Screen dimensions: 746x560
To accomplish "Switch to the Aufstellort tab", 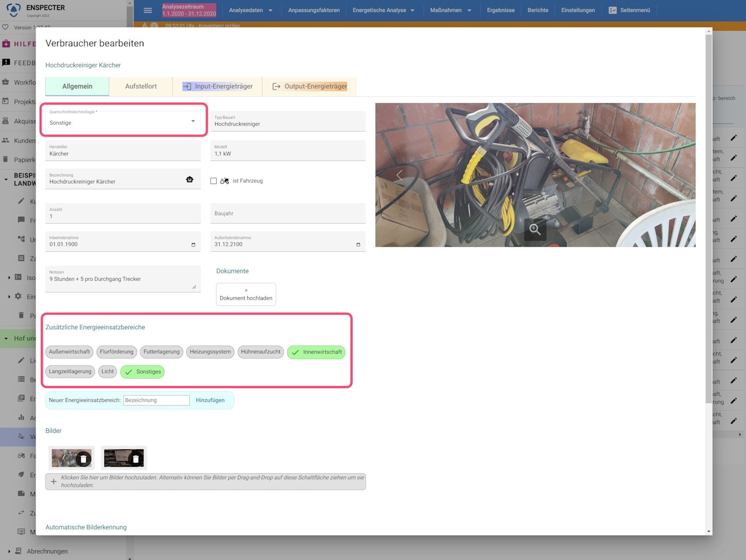I will point(140,86).
